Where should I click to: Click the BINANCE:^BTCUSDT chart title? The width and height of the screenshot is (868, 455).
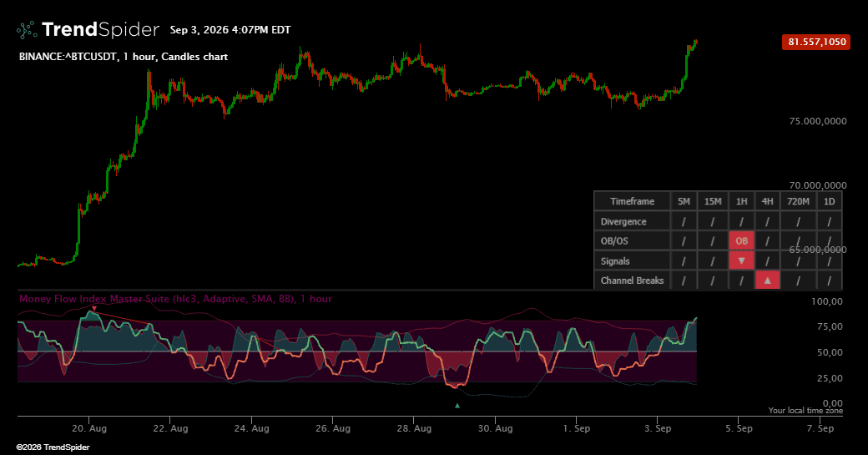pyautogui.click(x=124, y=57)
